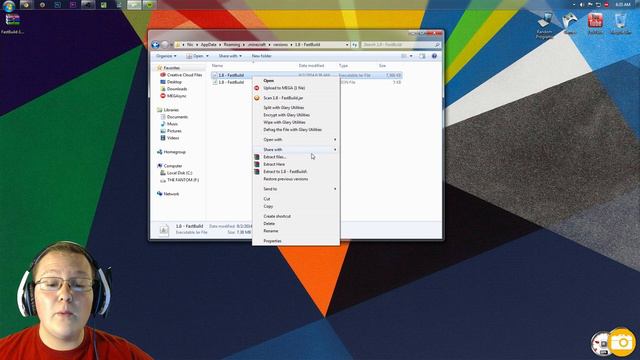Choose Extract files... in context menu
The height and width of the screenshot is (360, 640).
click(296, 157)
